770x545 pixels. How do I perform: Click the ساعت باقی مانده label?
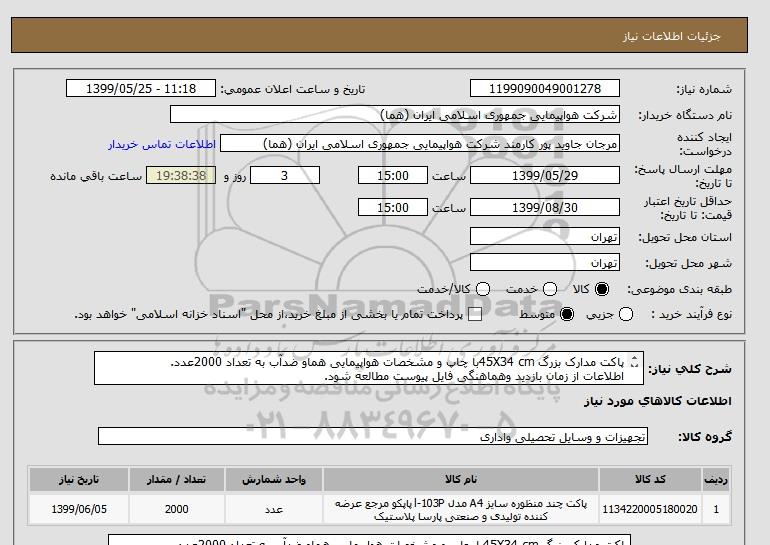(96, 176)
